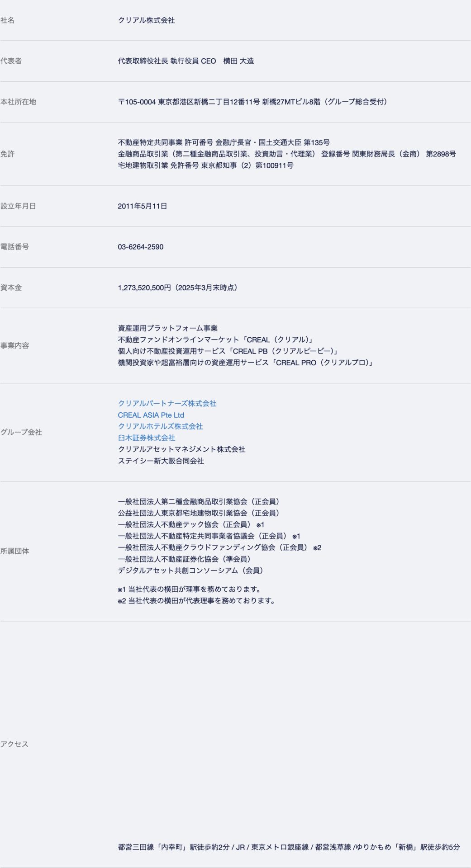Click the phone number 03-6264-2590
The width and height of the screenshot is (471, 868).
141,247
